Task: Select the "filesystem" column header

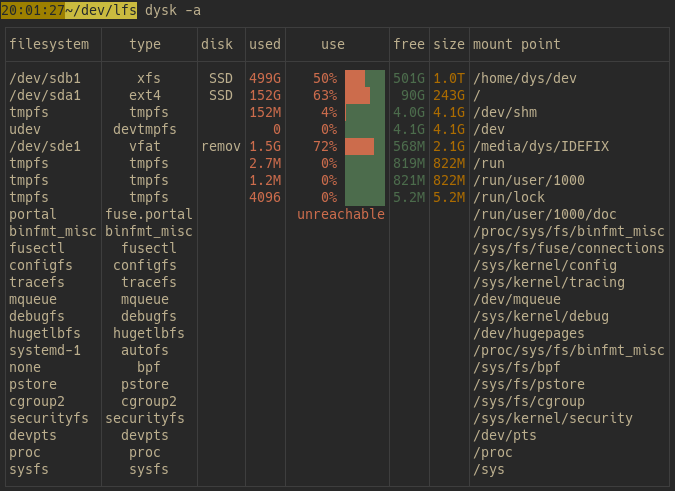Action: 49,44
